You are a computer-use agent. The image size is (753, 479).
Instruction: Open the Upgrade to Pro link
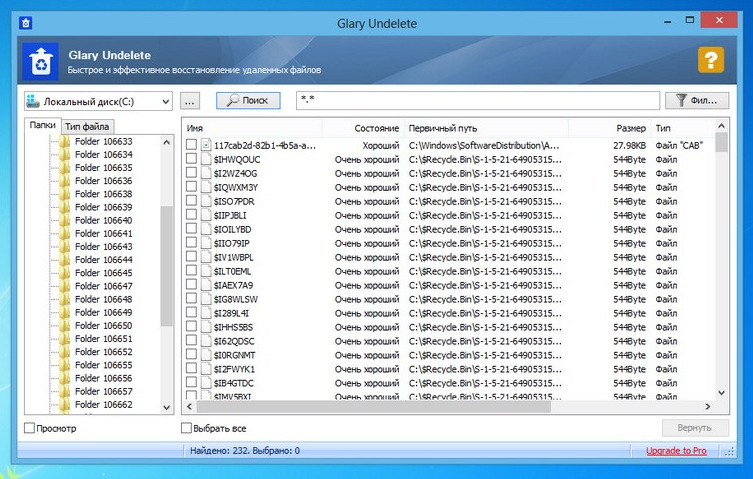tap(676, 451)
